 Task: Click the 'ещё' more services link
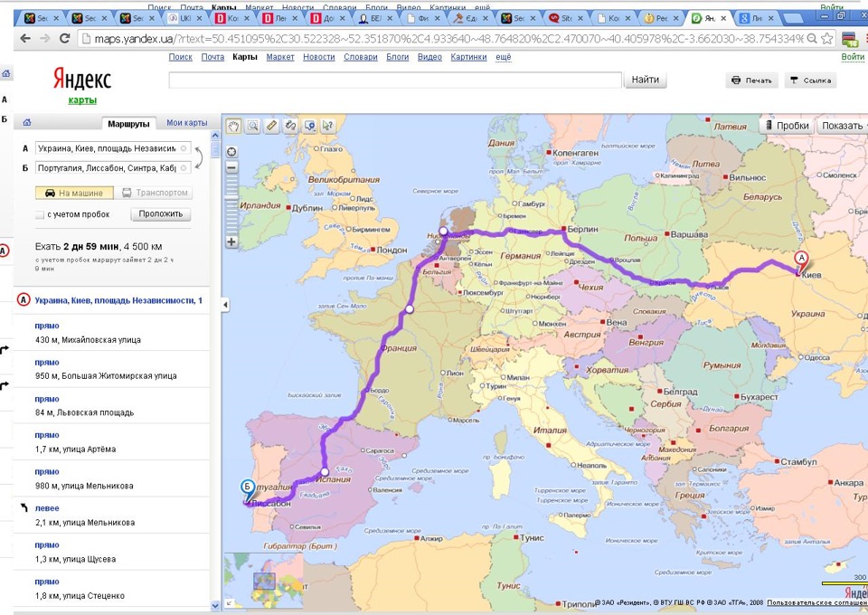[x=504, y=57]
